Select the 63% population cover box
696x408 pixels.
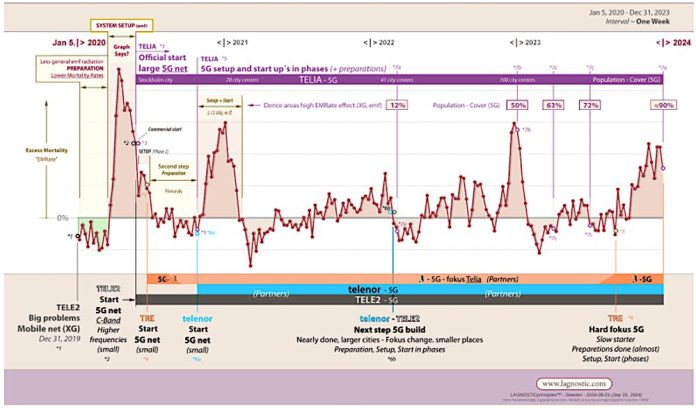coord(554,105)
